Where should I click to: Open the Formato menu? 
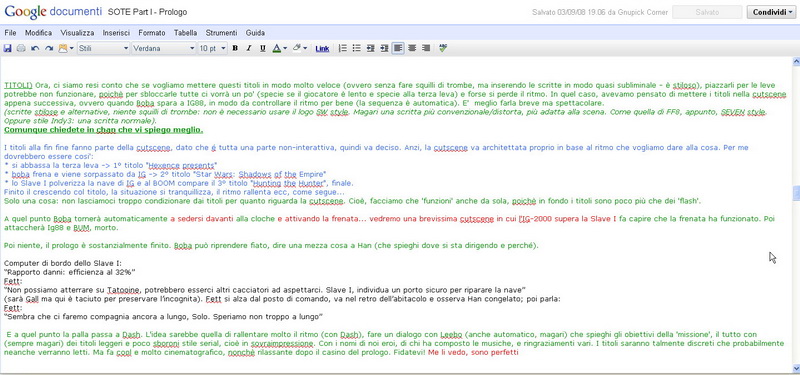tap(152, 33)
